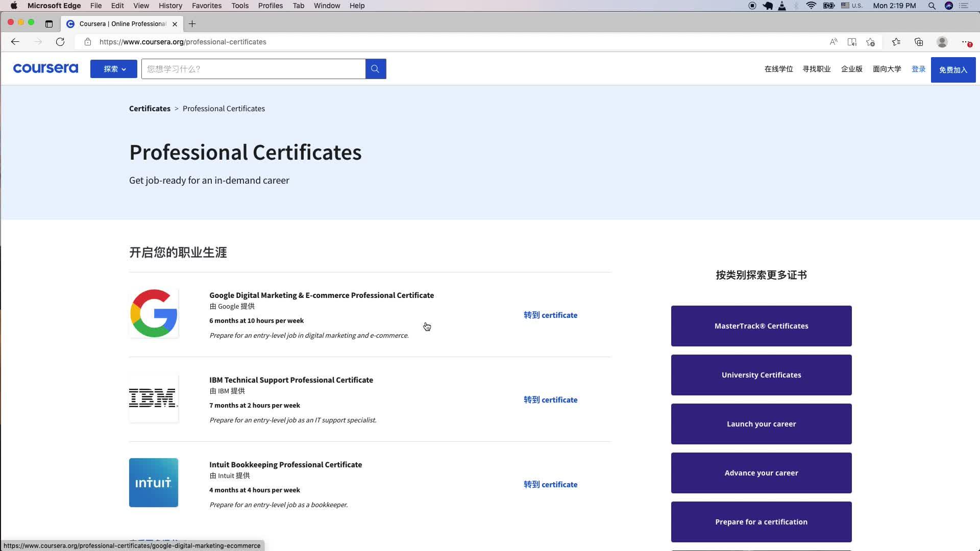This screenshot has height=551, width=980.
Task: Open the View menu
Action: 141,6
